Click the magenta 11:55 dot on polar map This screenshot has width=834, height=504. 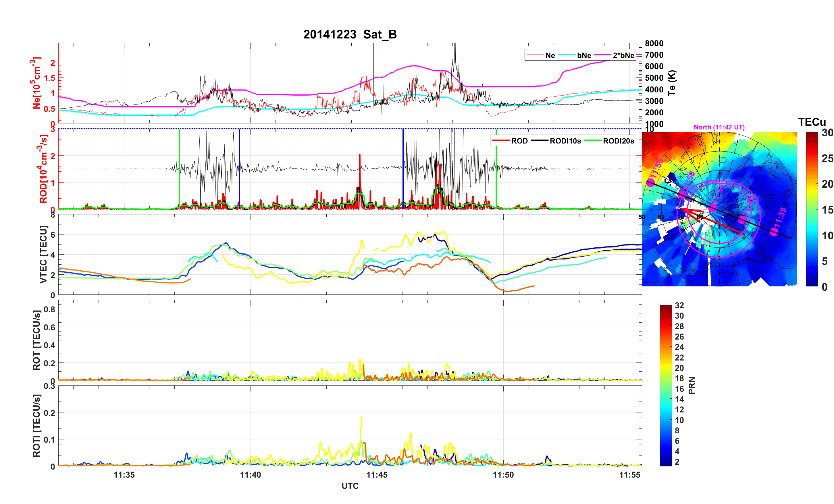tap(650, 183)
